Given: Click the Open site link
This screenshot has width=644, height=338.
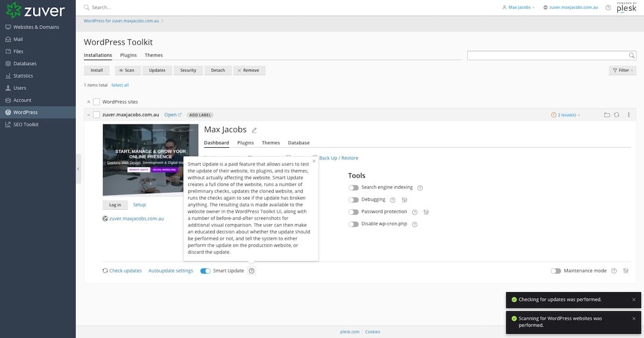Looking at the screenshot, I should 172,115.
